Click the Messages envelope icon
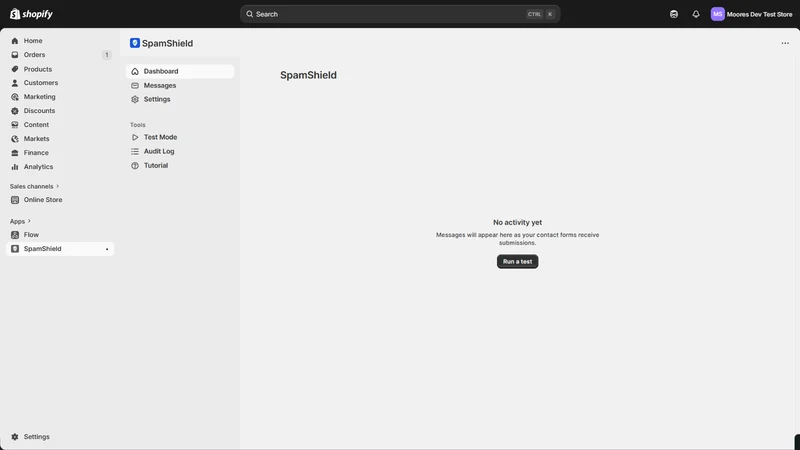 click(135, 85)
